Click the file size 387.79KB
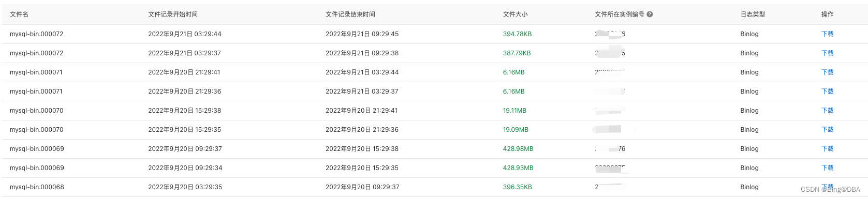The image size is (868, 198). (517, 53)
